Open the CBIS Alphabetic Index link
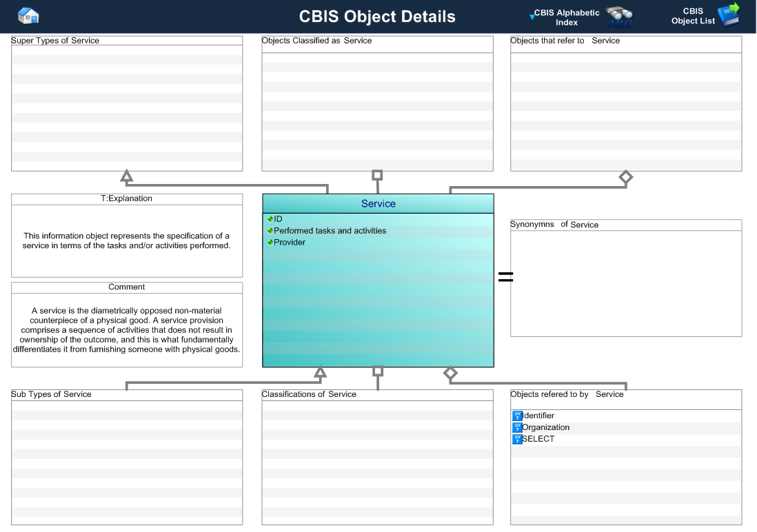 tap(566, 17)
